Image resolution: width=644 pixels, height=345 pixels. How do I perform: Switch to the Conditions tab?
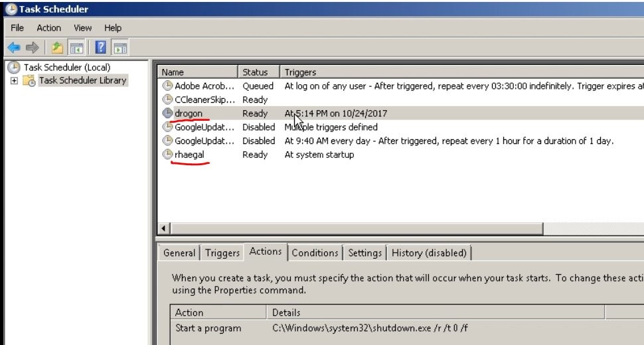point(315,253)
